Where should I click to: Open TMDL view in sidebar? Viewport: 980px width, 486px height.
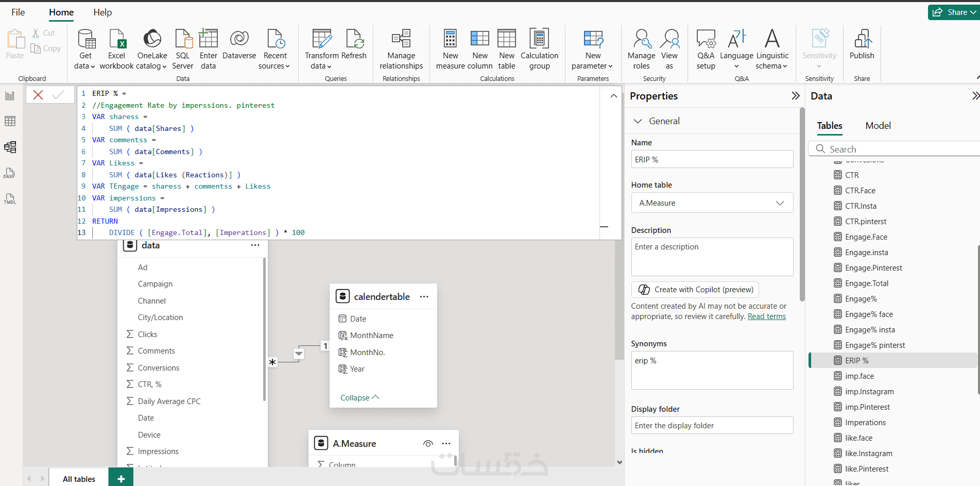point(10,199)
